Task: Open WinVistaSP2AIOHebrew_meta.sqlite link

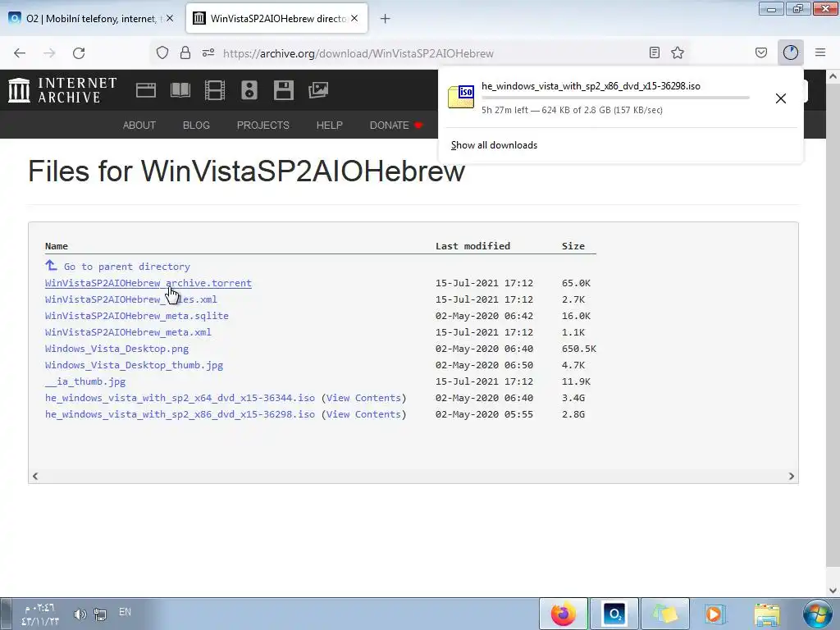Action: coord(137,316)
